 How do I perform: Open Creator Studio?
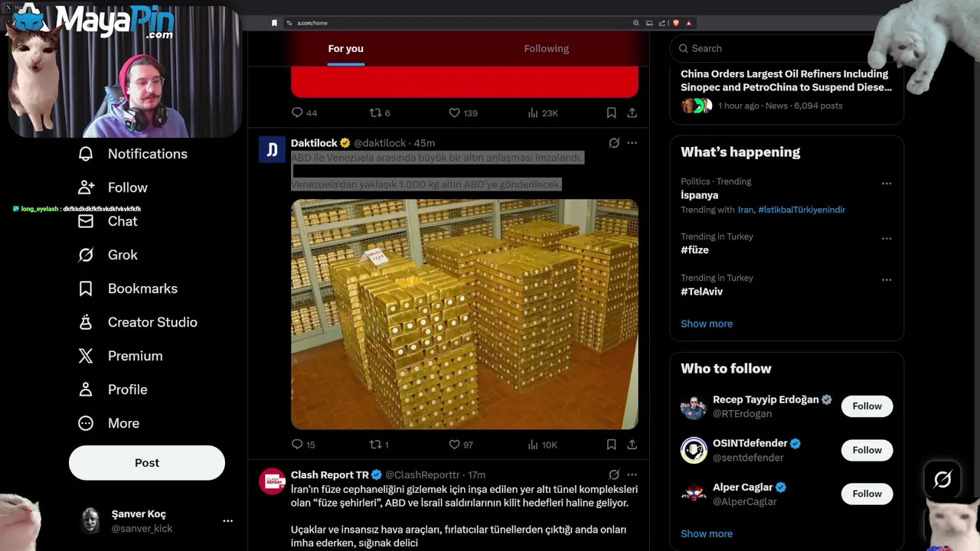point(138,322)
